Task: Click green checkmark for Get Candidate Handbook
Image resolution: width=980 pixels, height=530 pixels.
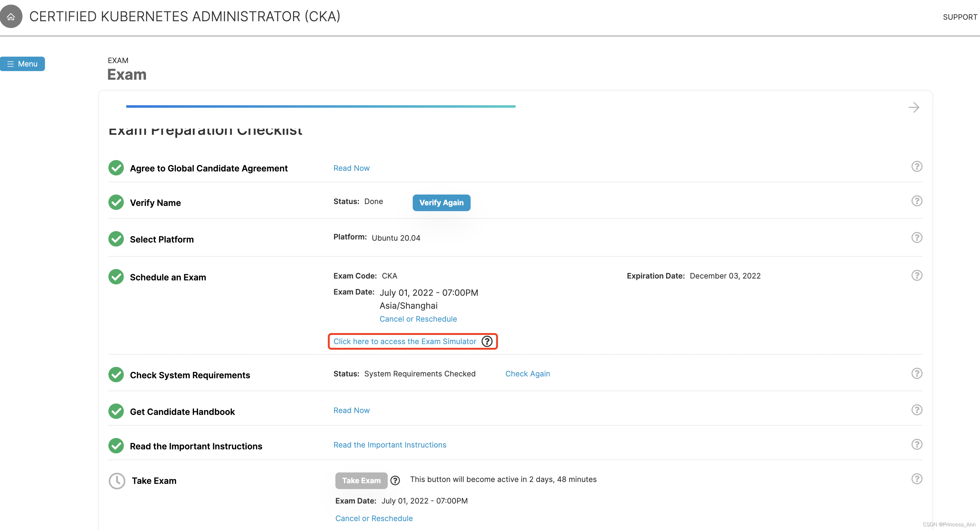Action: coord(116,412)
